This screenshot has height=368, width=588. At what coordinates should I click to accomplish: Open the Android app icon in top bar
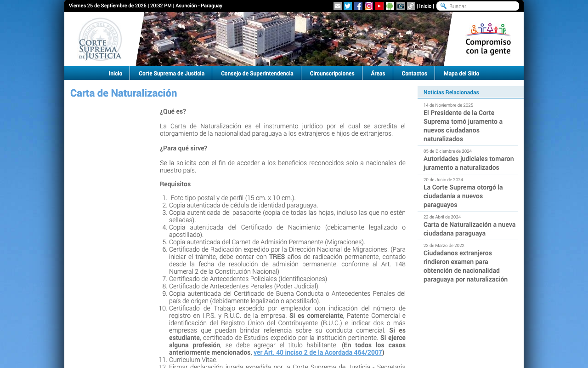pyautogui.click(x=390, y=6)
